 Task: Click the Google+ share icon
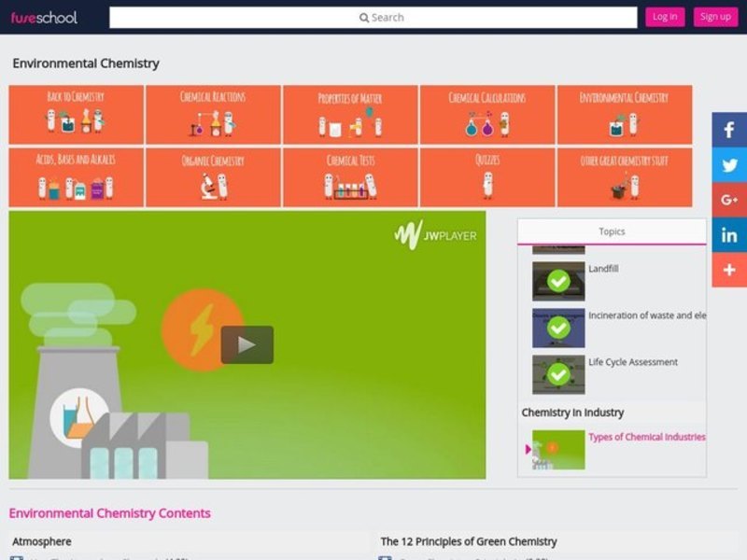click(728, 200)
